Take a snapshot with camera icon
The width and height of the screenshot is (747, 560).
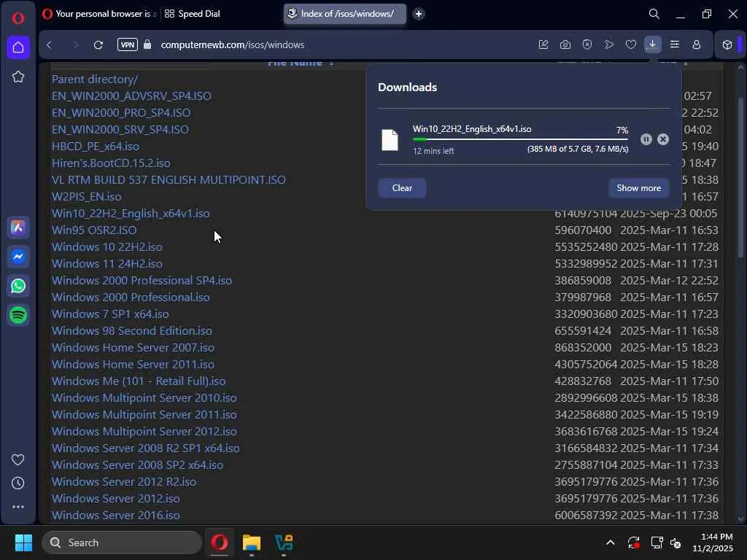tap(565, 44)
